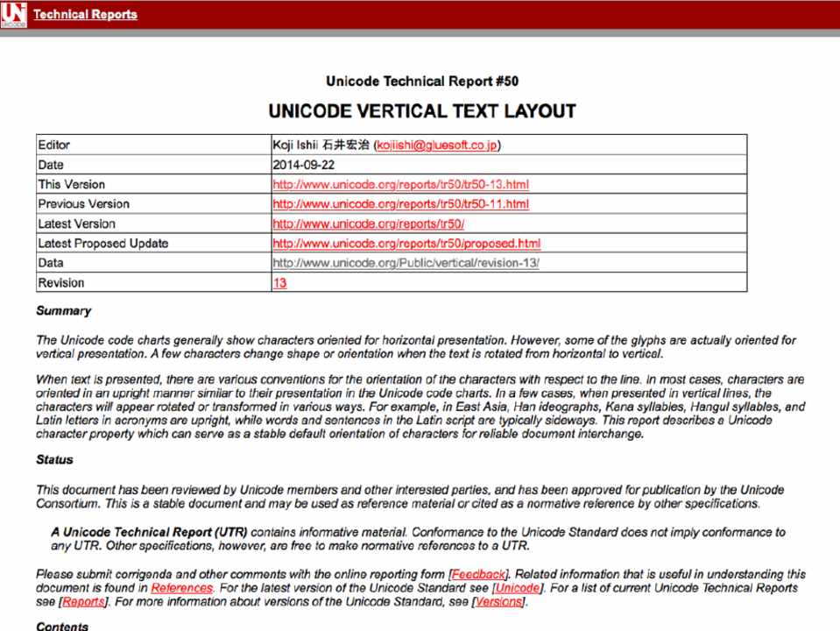Click the date value 2014-09-22
The image size is (840, 631).
[303, 165]
